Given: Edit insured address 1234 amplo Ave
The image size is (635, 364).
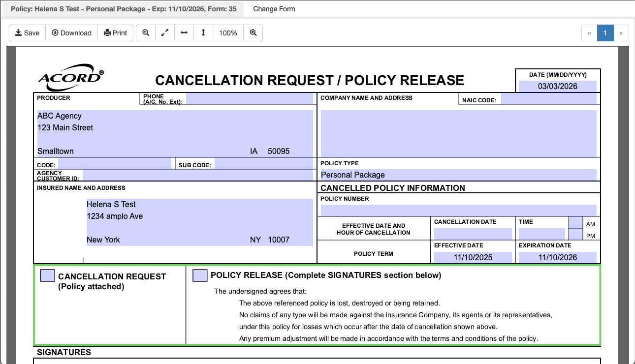Looking at the screenshot, I should (x=200, y=216).
